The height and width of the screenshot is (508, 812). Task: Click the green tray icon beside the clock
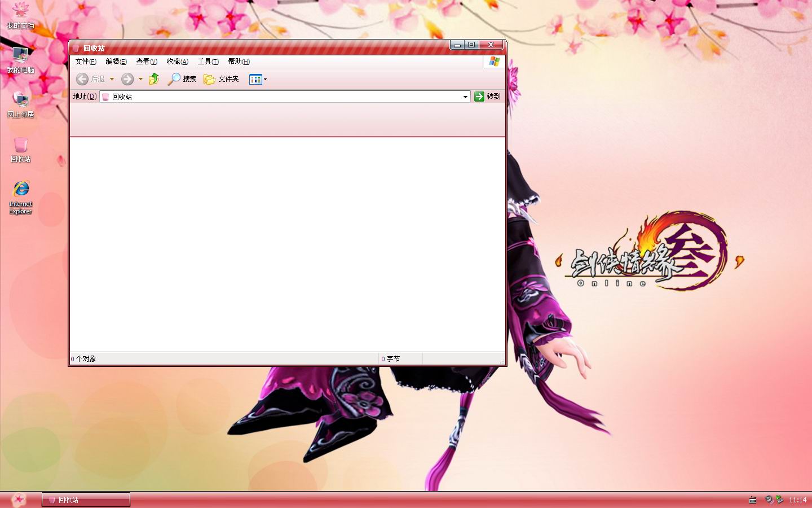[x=779, y=500]
